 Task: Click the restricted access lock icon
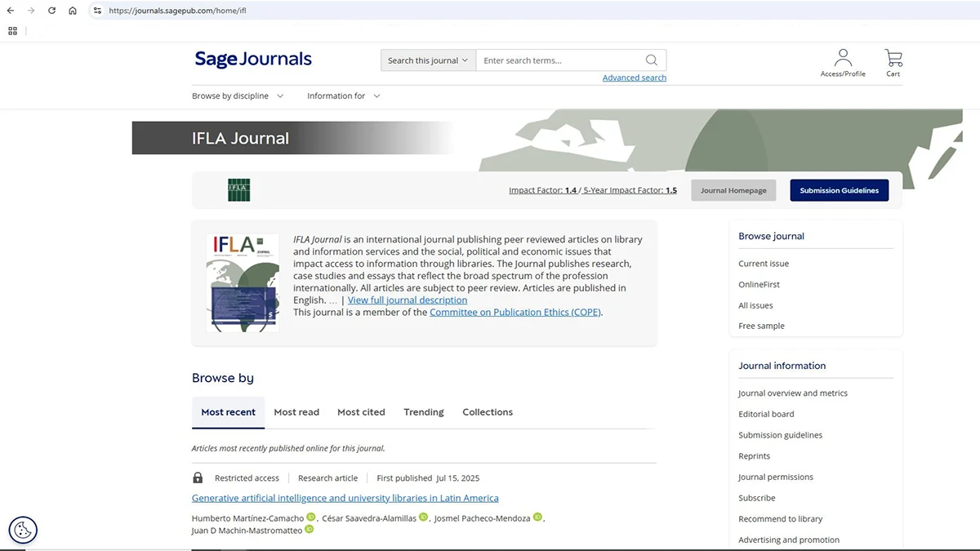(x=197, y=477)
